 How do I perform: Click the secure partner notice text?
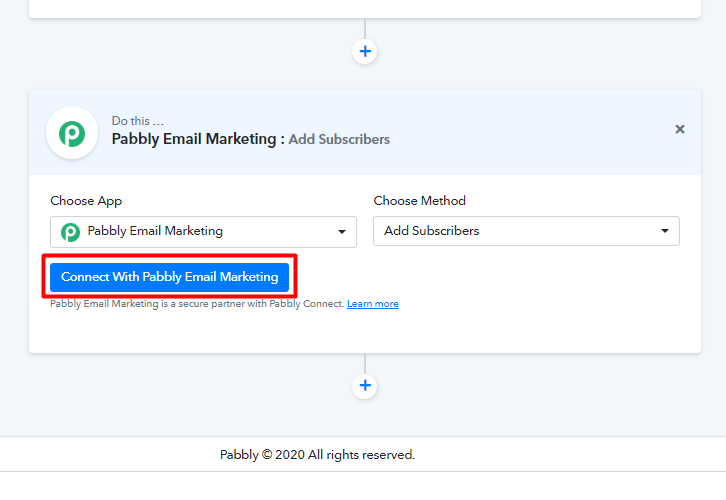[197, 304]
